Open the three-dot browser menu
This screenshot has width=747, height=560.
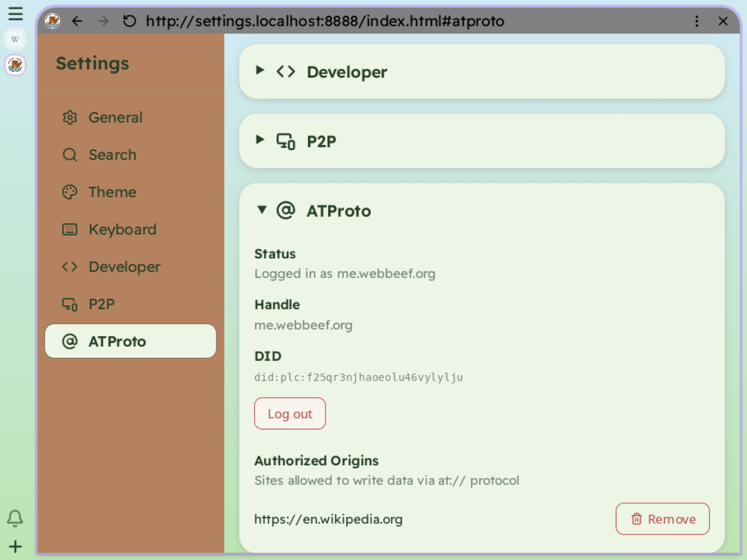[x=697, y=21]
